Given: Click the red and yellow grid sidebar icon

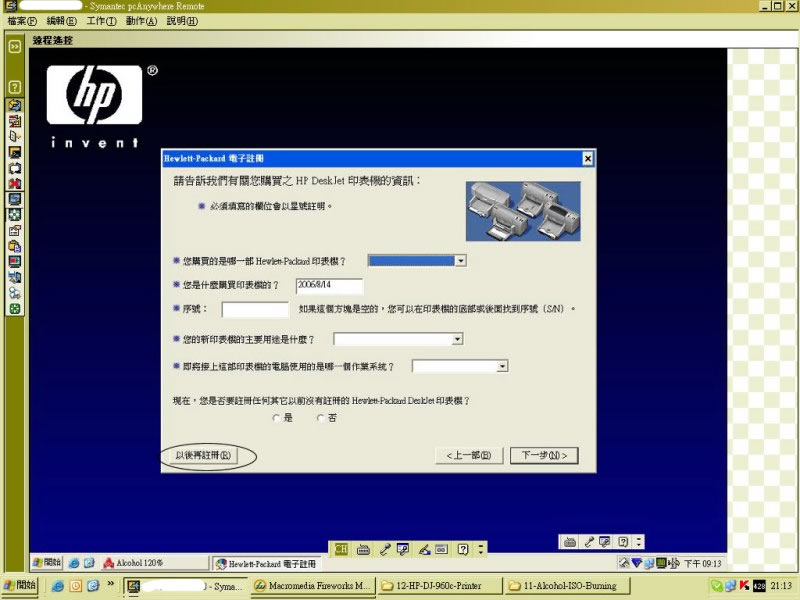Looking at the screenshot, I should (15, 121).
